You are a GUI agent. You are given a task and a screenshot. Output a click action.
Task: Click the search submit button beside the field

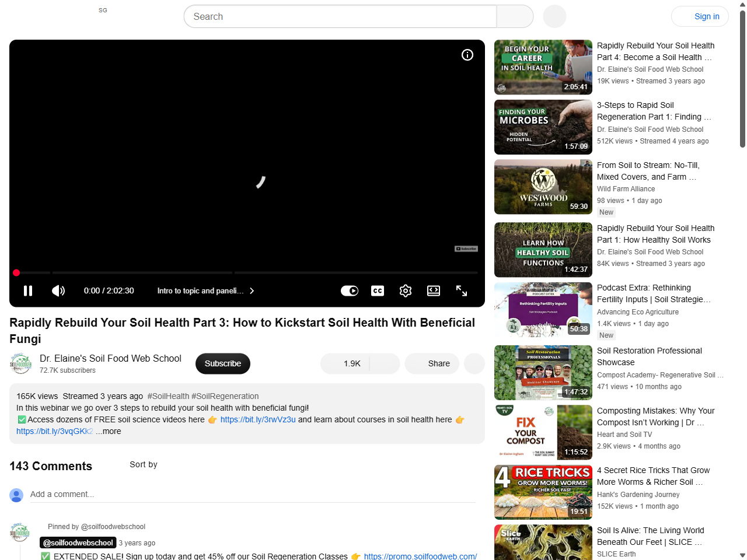(x=515, y=16)
